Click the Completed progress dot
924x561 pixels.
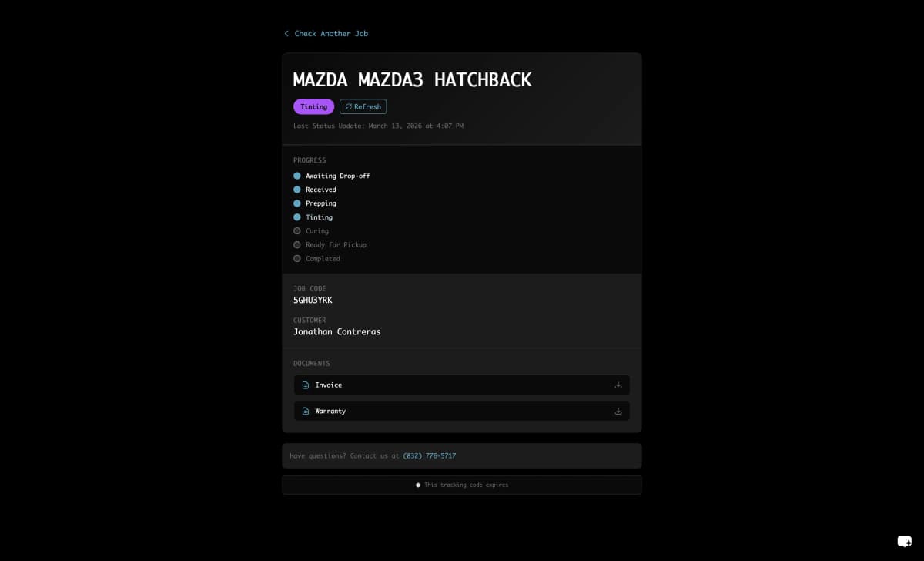297,259
